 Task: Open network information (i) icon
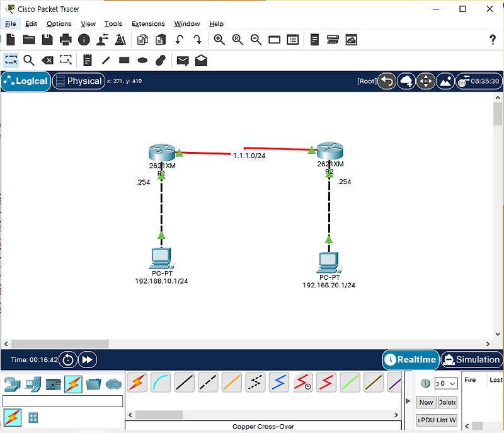click(84, 40)
